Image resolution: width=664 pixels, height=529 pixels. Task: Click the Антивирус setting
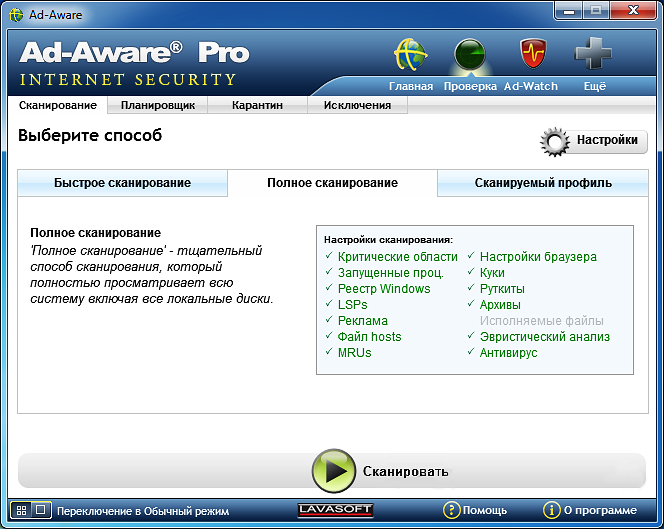pyautogui.click(x=508, y=353)
